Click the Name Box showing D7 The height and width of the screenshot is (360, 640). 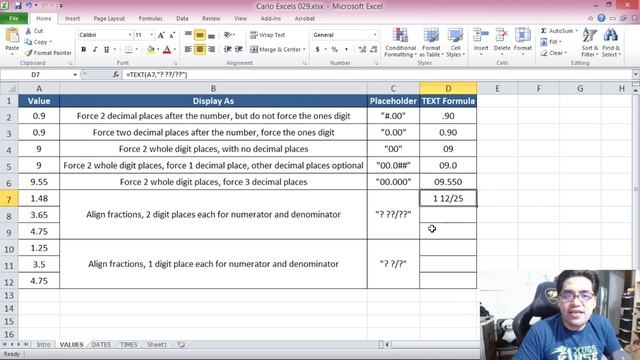click(x=36, y=75)
